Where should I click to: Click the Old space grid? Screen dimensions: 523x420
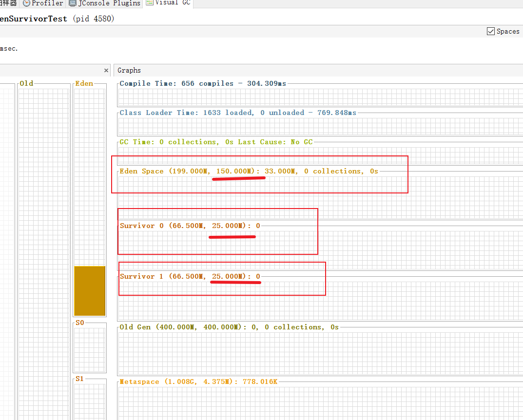pyautogui.click(x=44, y=254)
